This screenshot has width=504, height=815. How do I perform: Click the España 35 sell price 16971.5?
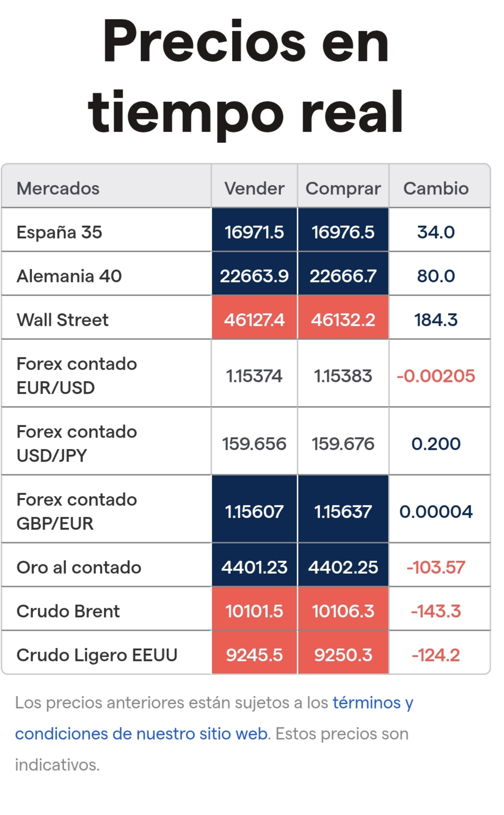click(x=254, y=232)
